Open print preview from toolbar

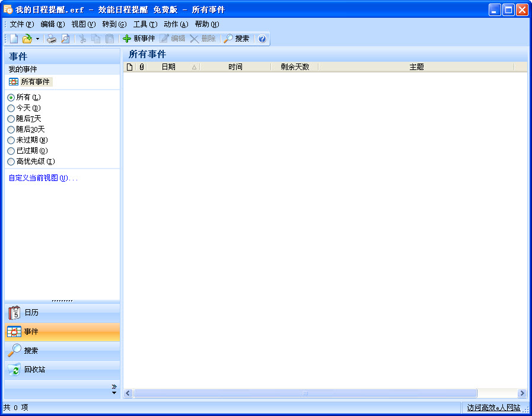pyautogui.click(x=65, y=39)
